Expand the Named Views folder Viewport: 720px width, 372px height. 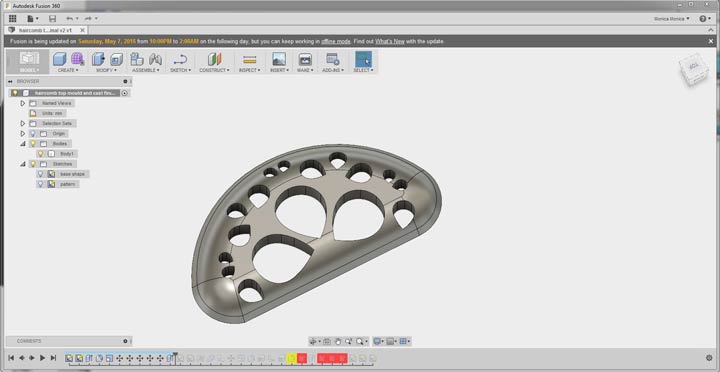point(22,103)
